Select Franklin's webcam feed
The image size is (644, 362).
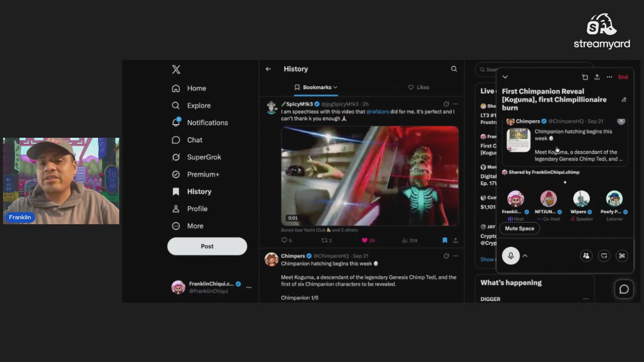61,181
